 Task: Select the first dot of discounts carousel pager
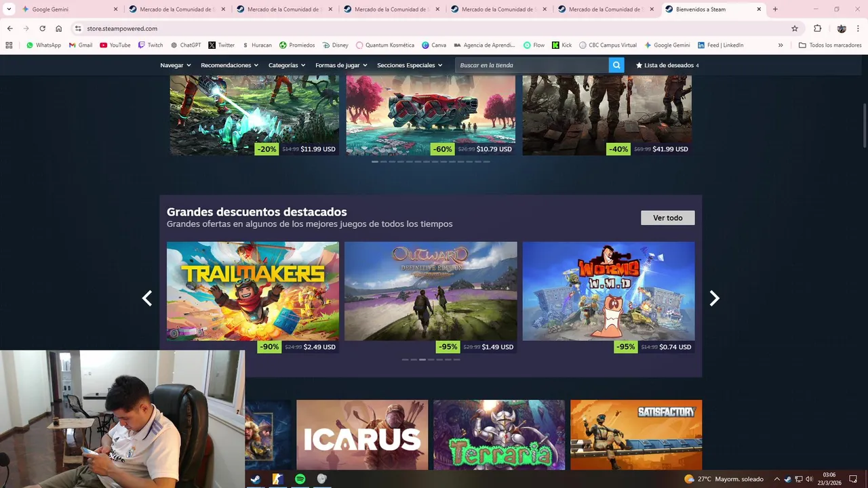pyautogui.click(x=405, y=359)
